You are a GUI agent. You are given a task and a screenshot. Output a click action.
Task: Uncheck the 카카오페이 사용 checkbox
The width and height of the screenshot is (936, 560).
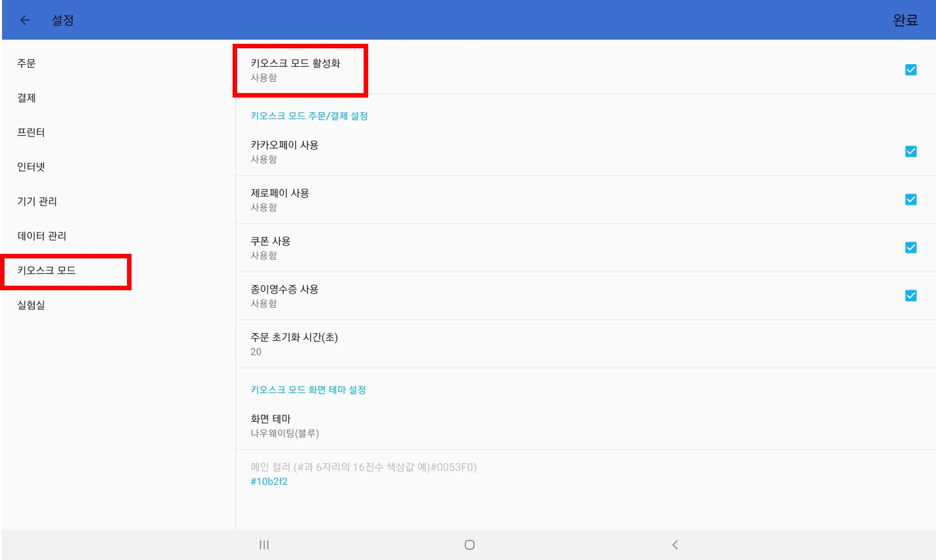tap(911, 151)
